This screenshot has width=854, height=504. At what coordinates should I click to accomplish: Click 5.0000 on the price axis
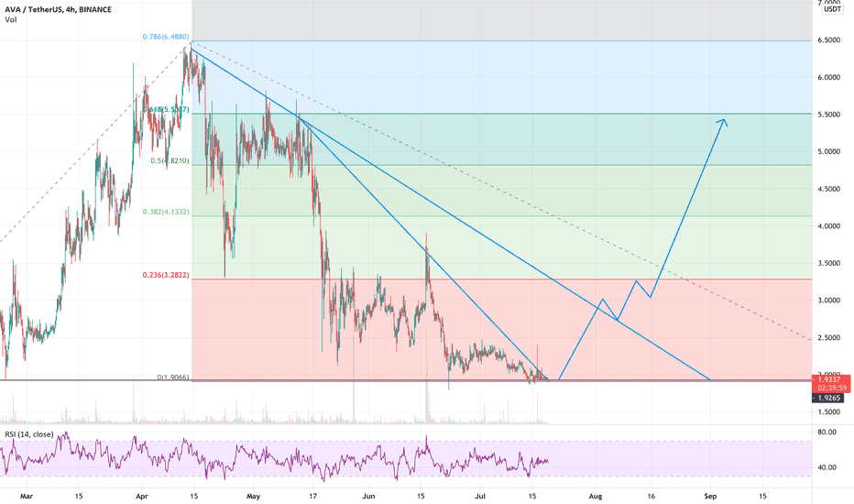[x=828, y=151]
